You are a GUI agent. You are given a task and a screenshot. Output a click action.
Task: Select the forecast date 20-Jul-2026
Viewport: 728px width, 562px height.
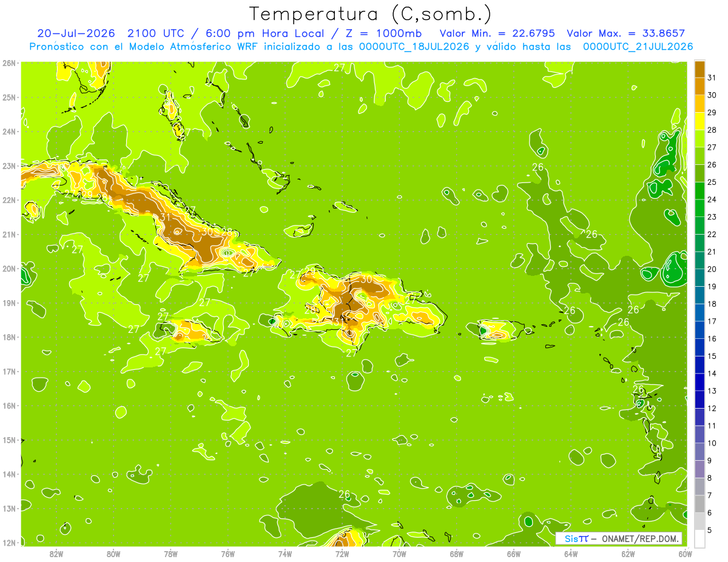pyautogui.click(x=77, y=33)
